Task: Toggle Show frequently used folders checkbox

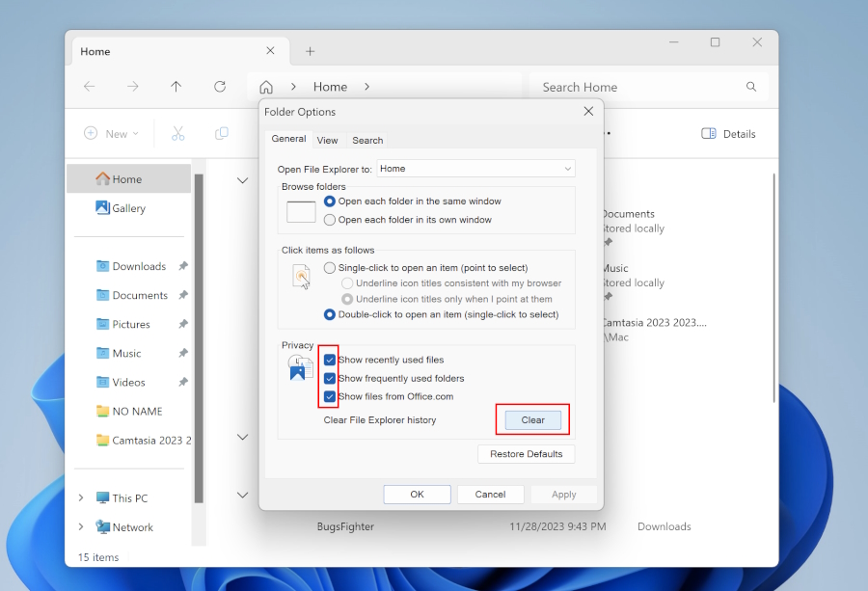Action: (x=330, y=378)
